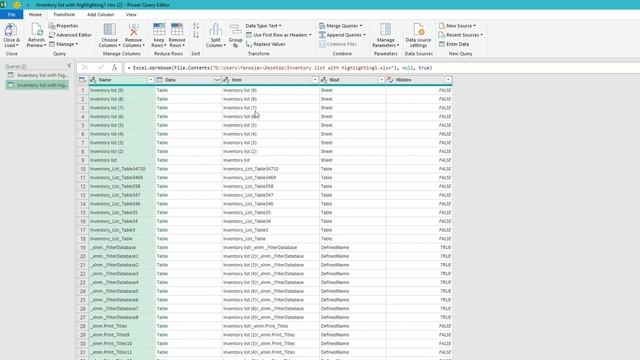This screenshot has width=640, height=360.
Task: Open the Merge Queries dropdown
Action: 340,26
